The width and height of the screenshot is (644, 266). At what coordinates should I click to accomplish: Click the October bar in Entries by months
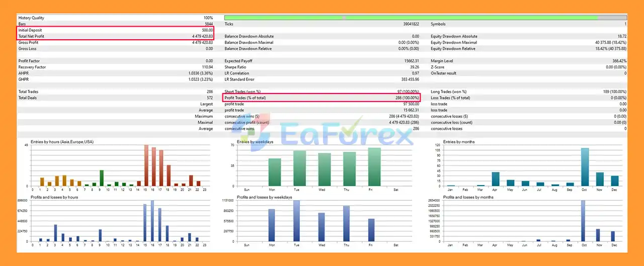pyautogui.click(x=585, y=167)
